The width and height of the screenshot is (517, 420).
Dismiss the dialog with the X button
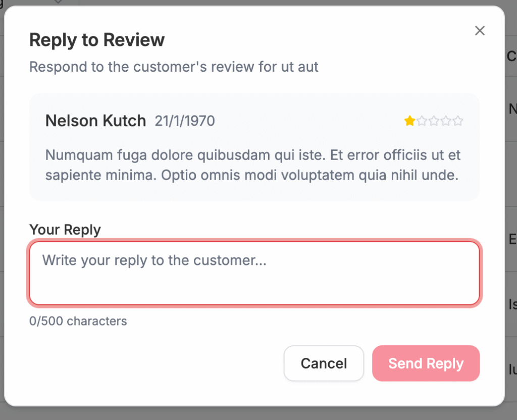coord(480,30)
